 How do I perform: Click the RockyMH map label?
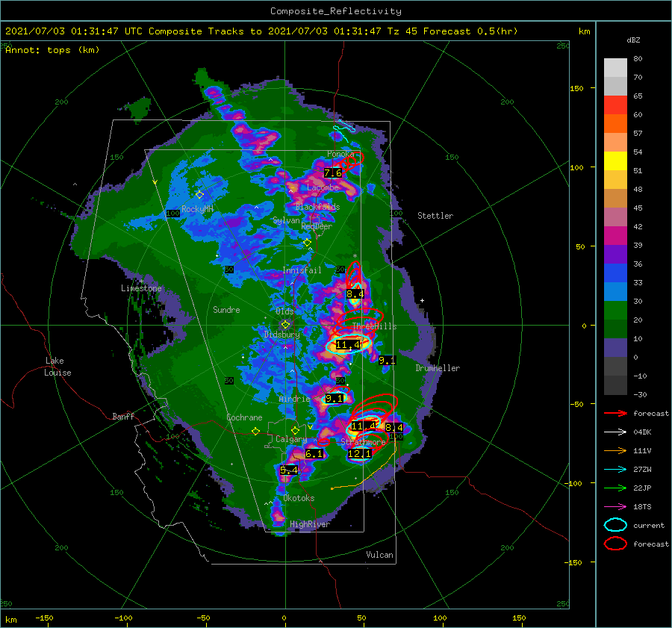[x=197, y=209]
